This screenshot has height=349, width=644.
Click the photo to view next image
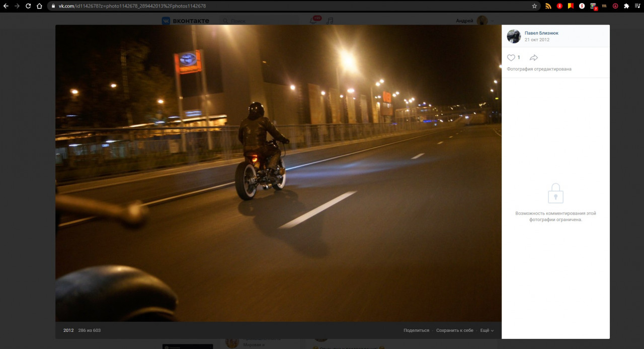coord(278,173)
